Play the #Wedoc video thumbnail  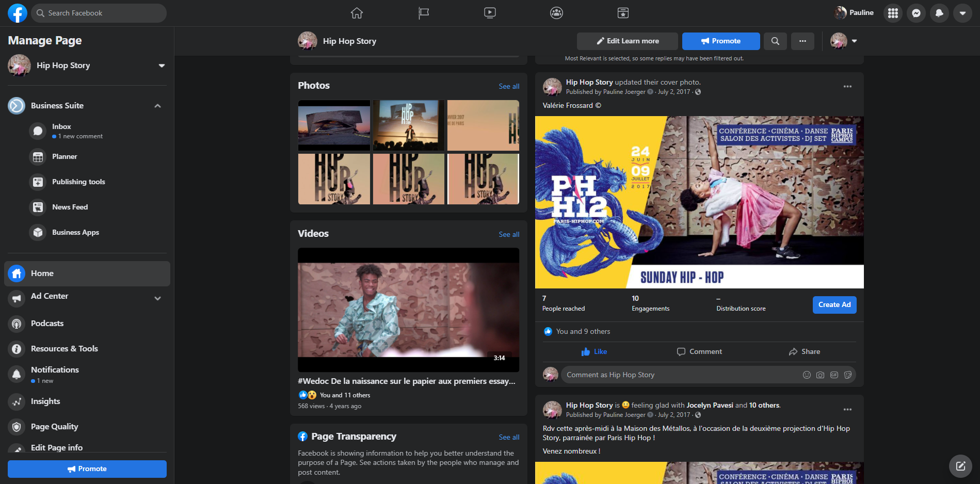click(408, 310)
